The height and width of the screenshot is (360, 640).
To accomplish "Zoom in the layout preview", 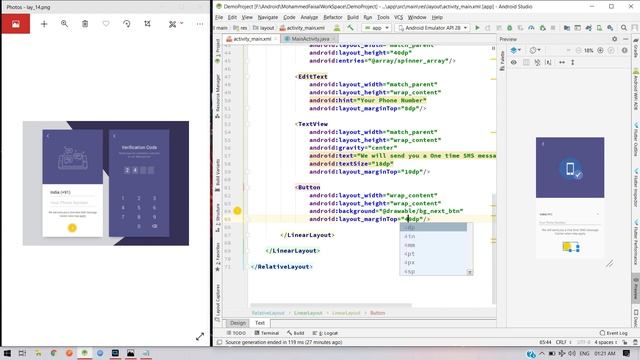I will coord(600,50).
